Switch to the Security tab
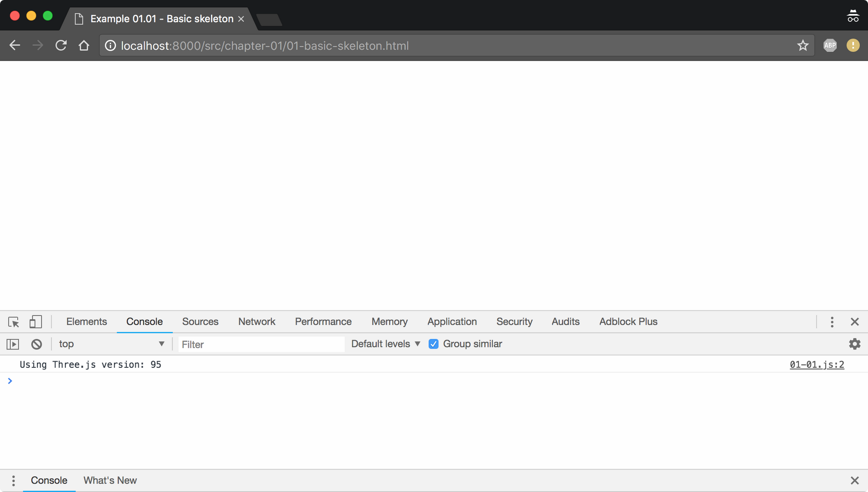Screen dimensions: 868x492 514,322
